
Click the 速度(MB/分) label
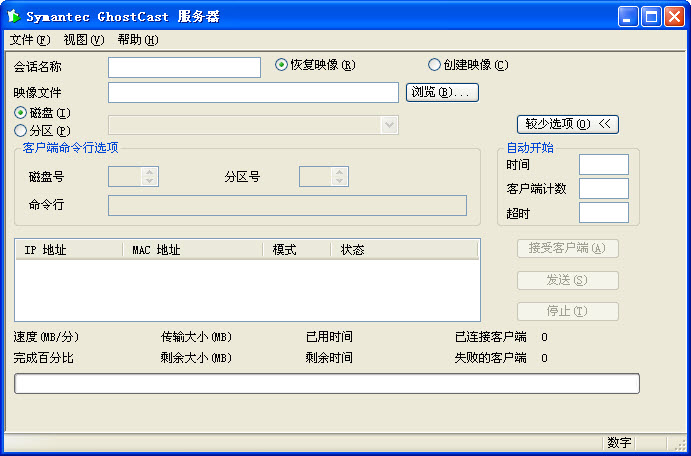point(46,337)
